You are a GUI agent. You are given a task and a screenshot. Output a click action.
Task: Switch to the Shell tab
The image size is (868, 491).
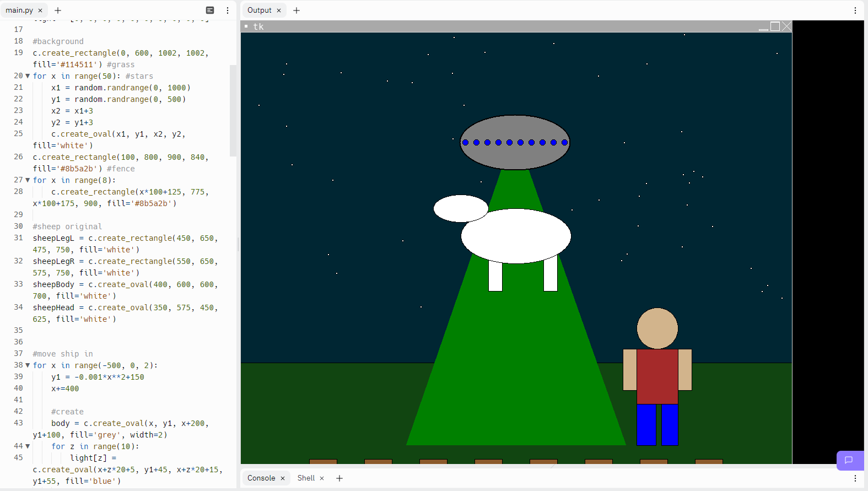tap(306, 478)
